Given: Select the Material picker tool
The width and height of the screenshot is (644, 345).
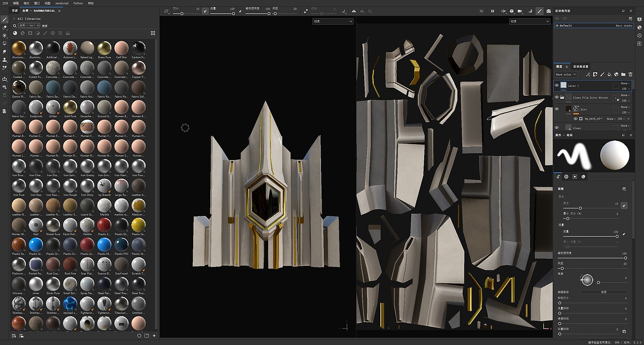Looking at the screenshot, I should tap(5, 67).
